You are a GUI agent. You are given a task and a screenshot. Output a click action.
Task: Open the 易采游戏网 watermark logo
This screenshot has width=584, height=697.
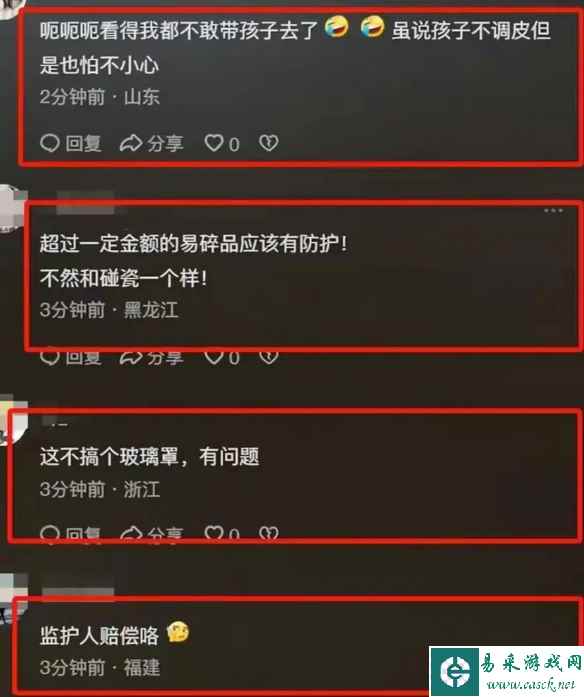(x=506, y=671)
